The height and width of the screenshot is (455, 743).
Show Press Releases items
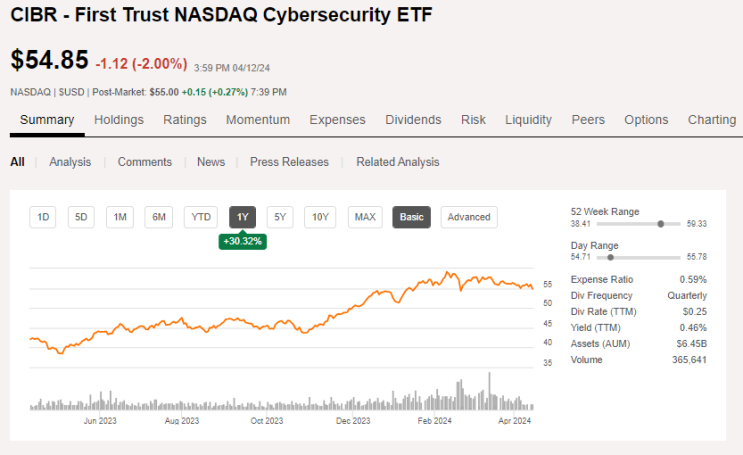coord(289,162)
